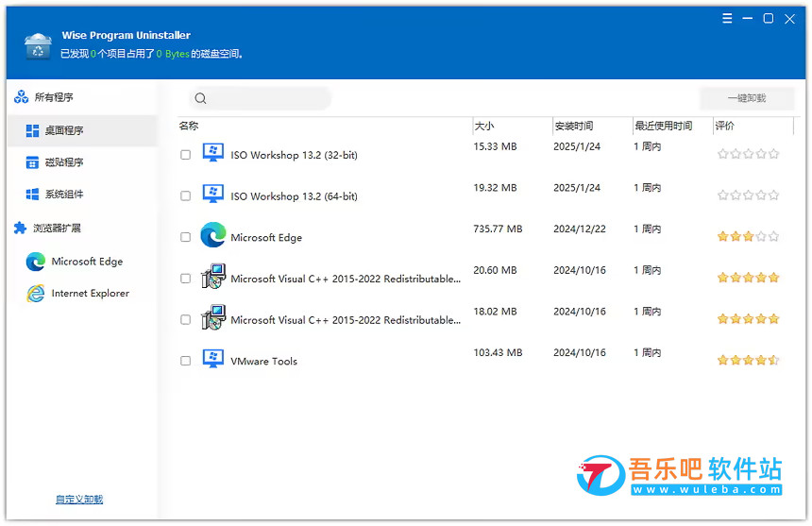This screenshot has width=812, height=526.
Task: Click the 18.02 MB size value
Action: [x=495, y=312]
